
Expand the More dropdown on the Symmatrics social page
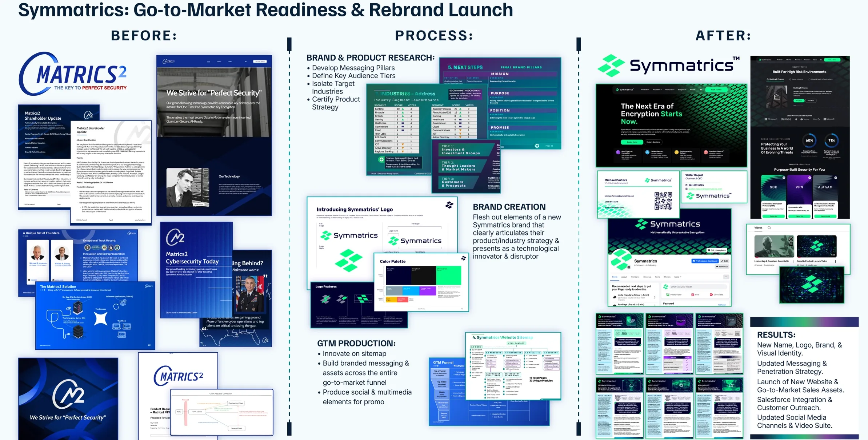click(x=678, y=277)
